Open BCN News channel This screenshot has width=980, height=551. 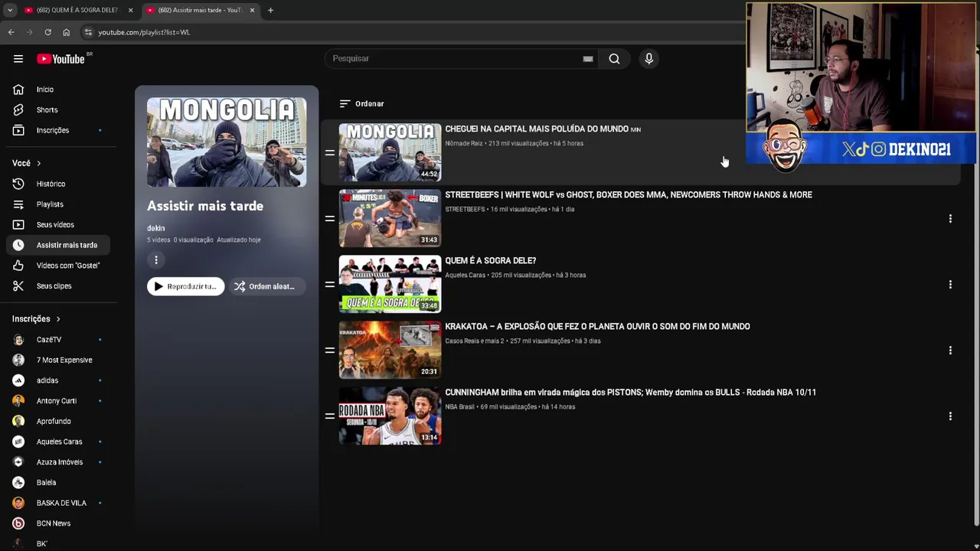coord(60,523)
